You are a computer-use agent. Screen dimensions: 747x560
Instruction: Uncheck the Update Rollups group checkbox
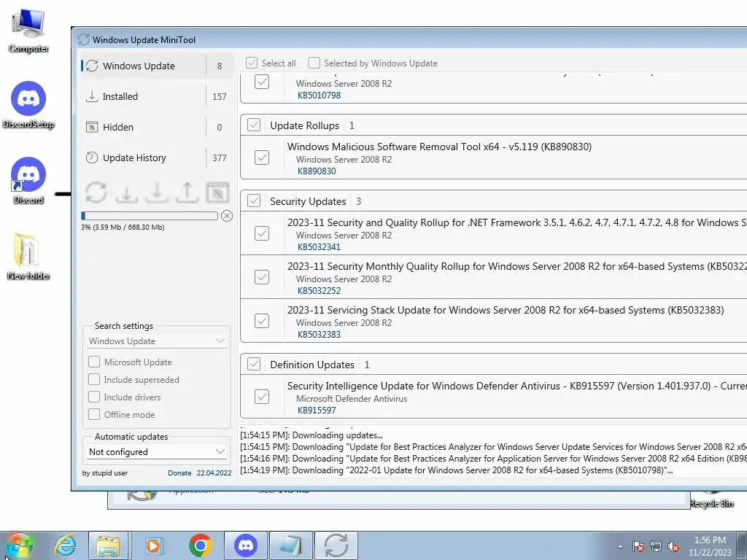pos(253,125)
